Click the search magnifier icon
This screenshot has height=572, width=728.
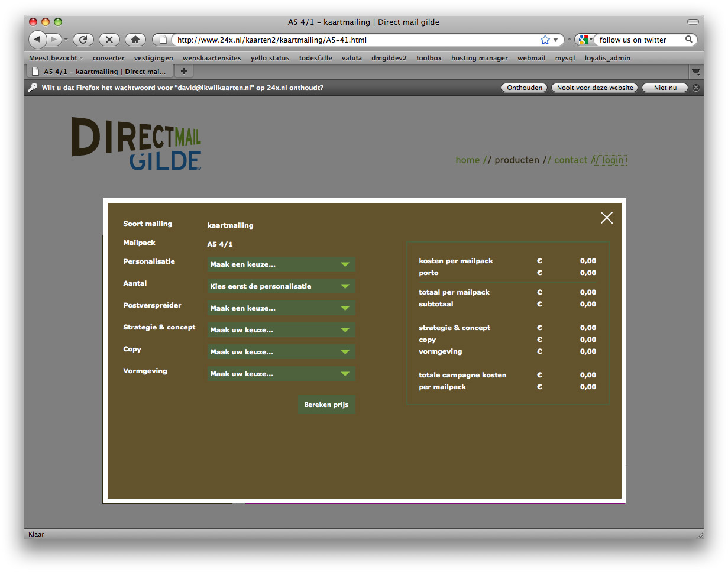point(689,40)
